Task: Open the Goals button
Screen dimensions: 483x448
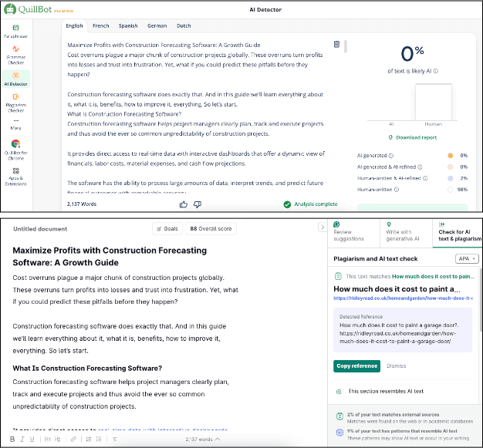Action: (x=167, y=229)
